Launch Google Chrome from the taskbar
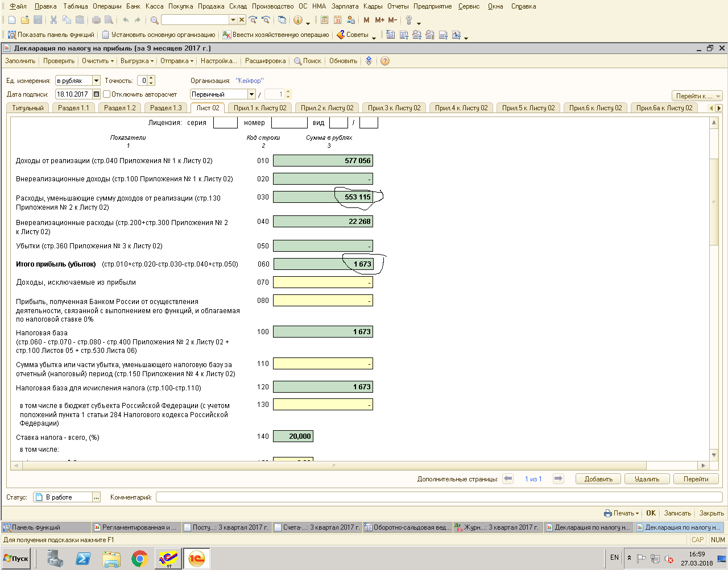The image size is (728, 570). [x=139, y=559]
